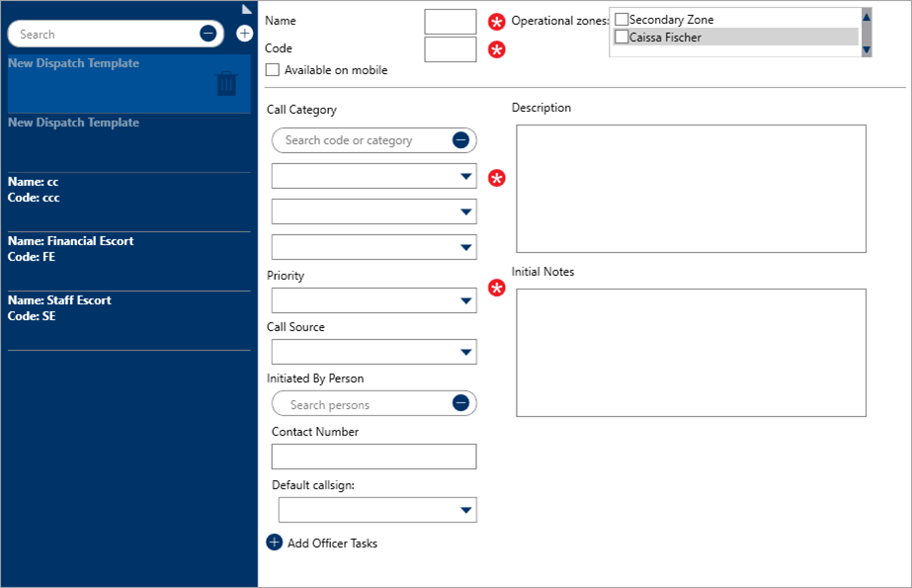
Task: Open the Priority dropdown
Action: [373, 300]
